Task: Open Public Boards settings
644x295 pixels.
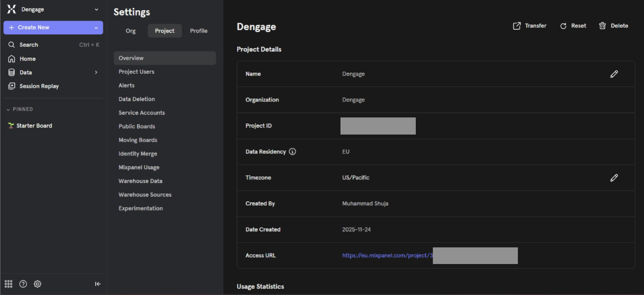Action: pos(137,126)
